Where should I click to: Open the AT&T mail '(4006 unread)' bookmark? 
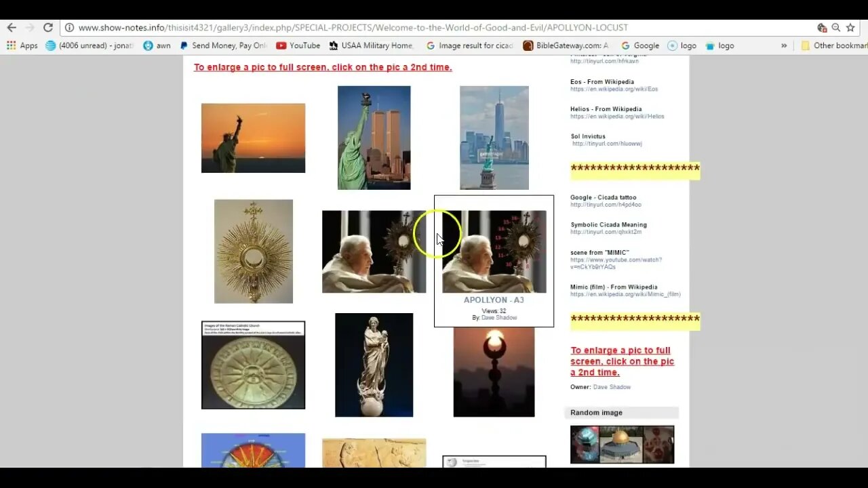click(90, 45)
